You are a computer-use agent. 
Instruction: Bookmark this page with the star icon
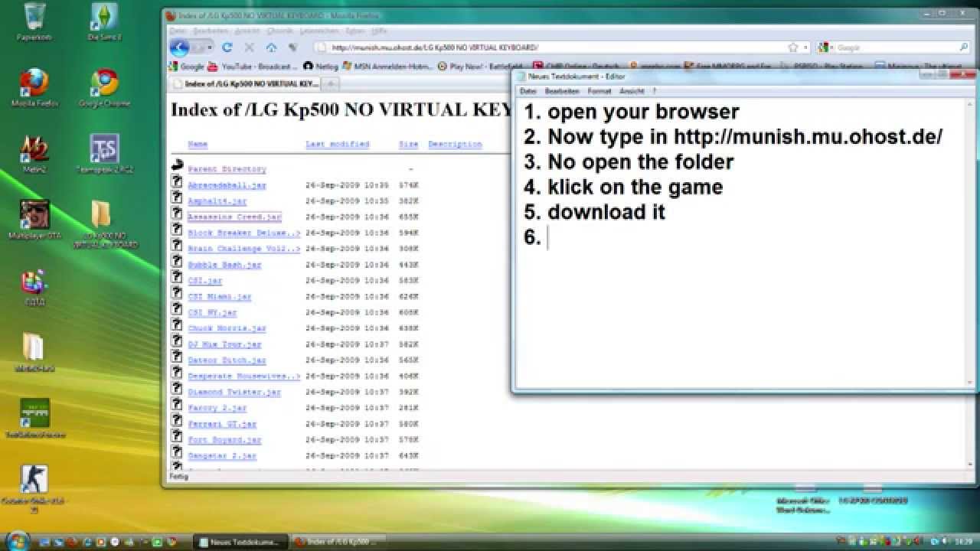click(x=793, y=47)
